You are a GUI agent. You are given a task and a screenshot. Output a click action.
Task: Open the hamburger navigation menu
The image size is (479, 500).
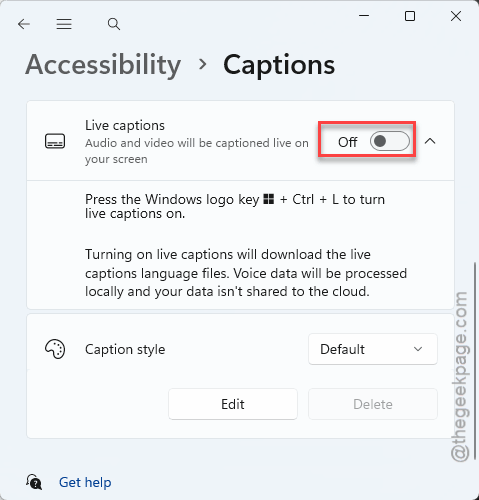click(64, 24)
